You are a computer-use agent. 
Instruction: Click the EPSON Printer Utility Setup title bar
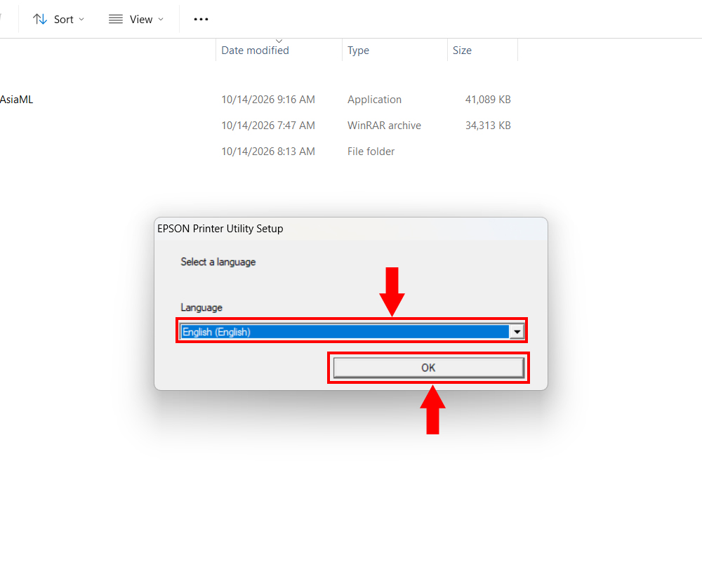pos(350,229)
